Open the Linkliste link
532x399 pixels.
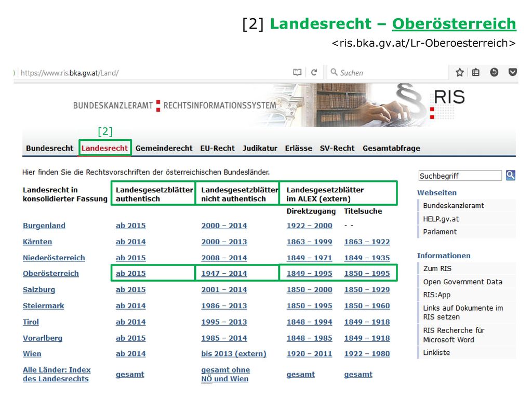436,353
